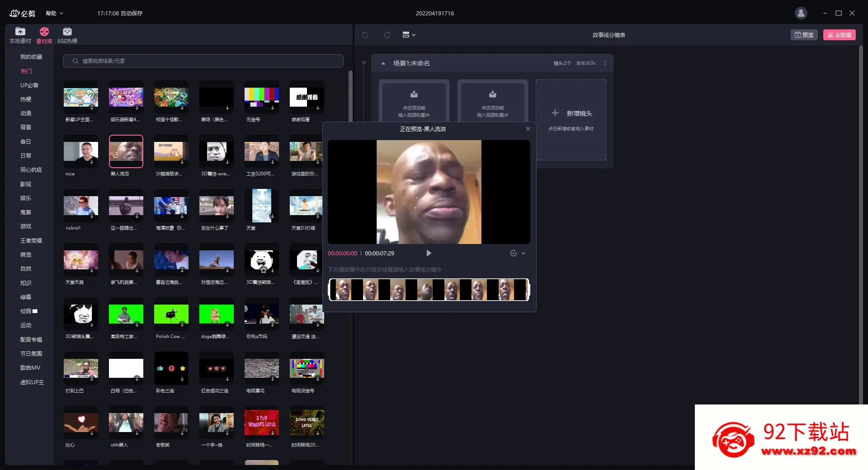Click the project title 202204191716

[x=435, y=14]
